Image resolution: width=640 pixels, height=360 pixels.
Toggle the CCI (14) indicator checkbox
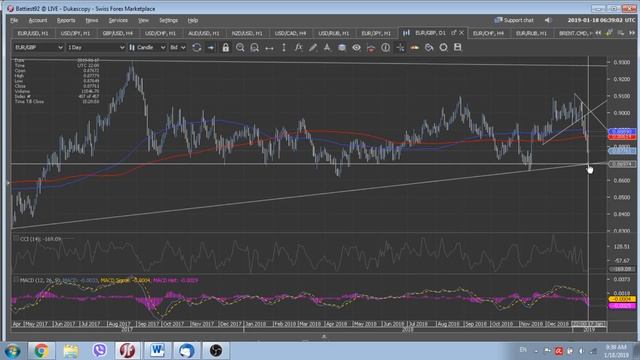[16, 238]
